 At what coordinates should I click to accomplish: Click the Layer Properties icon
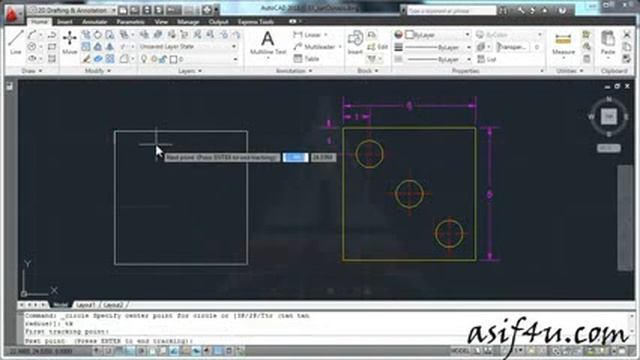click(x=144, y=35)
